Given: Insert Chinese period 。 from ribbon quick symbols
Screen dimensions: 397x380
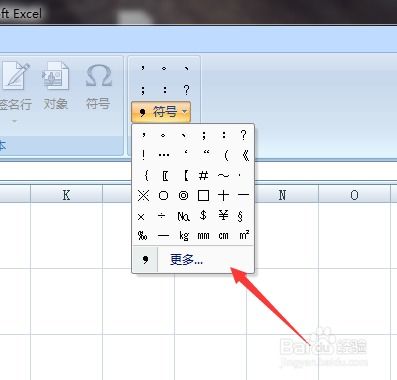Looking at the screenshot, I should 164,68.
